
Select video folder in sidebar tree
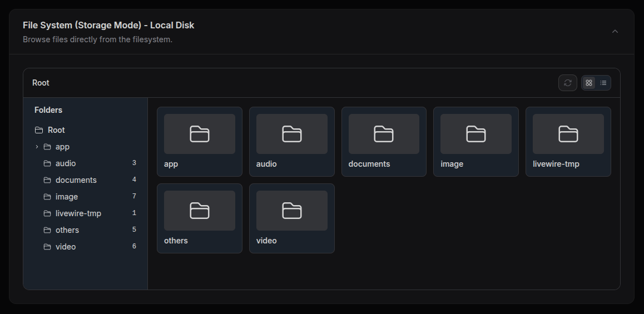65,247
